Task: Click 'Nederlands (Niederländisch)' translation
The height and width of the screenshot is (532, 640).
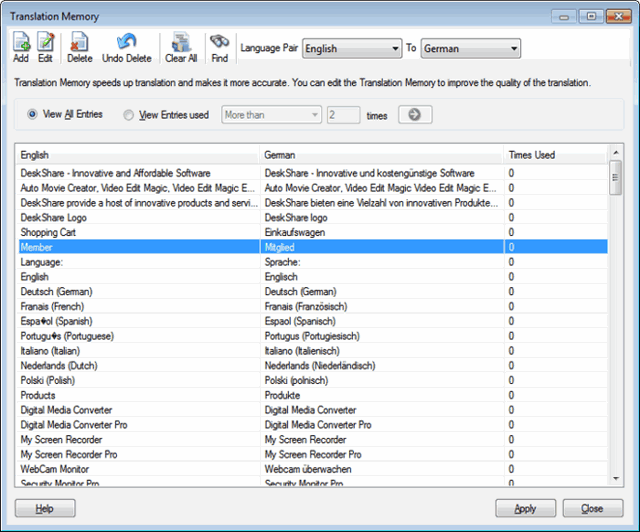Action: point(320,365)
